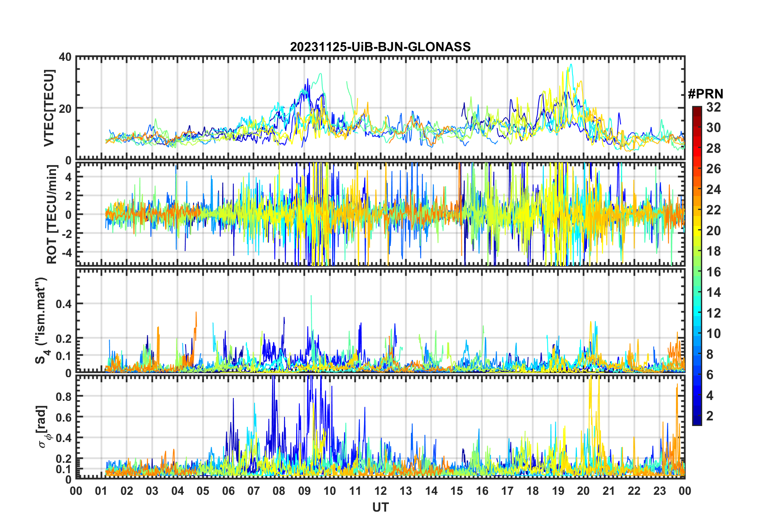Select the "VTEC[TECU]" y-axis label
Viewport: 761px width, 532px height.
pyautogui.click(x=49, y=108)
